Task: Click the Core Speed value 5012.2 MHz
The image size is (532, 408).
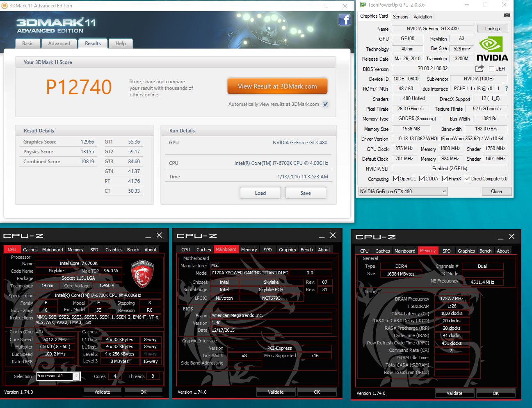Action: pos(55,340)
